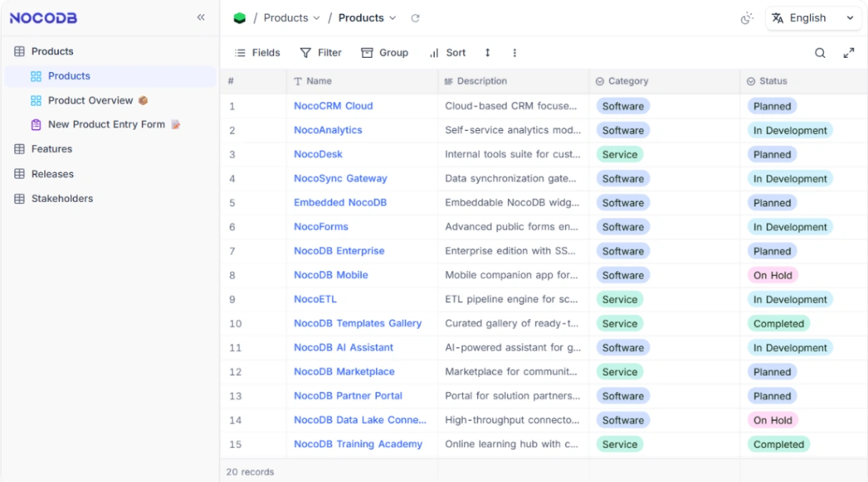Click the row height adjustment icon

coord(487,53)
